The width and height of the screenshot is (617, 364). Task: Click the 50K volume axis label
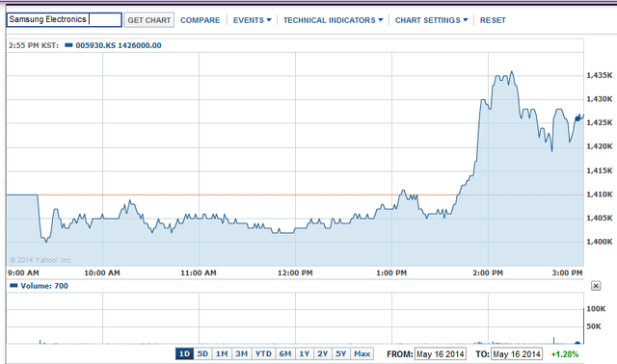tap(594, 326)
